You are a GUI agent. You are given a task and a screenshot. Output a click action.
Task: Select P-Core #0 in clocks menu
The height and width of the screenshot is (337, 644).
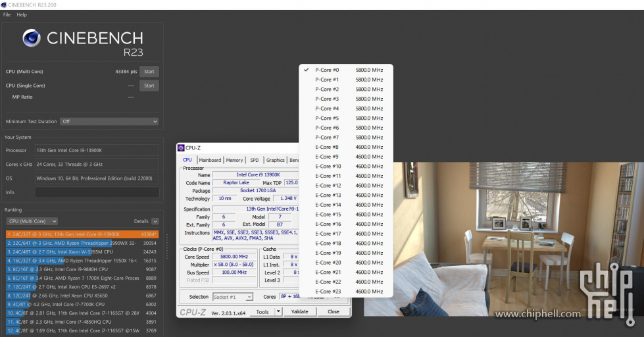pos(346,70)
